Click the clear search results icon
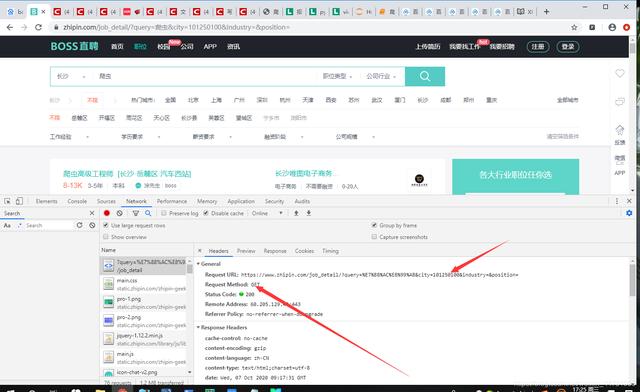The image size is (640, 392). pyautogui.click(x=92, y=225)
